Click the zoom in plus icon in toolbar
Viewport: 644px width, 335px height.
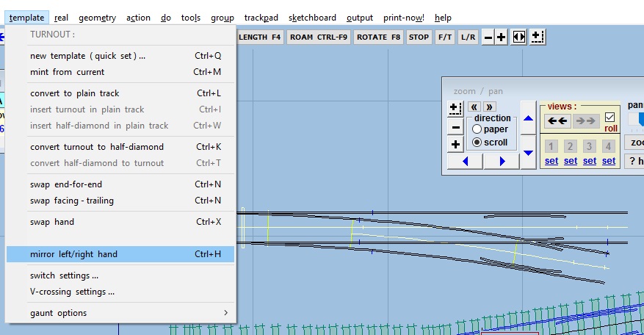[x=502, y=37]
